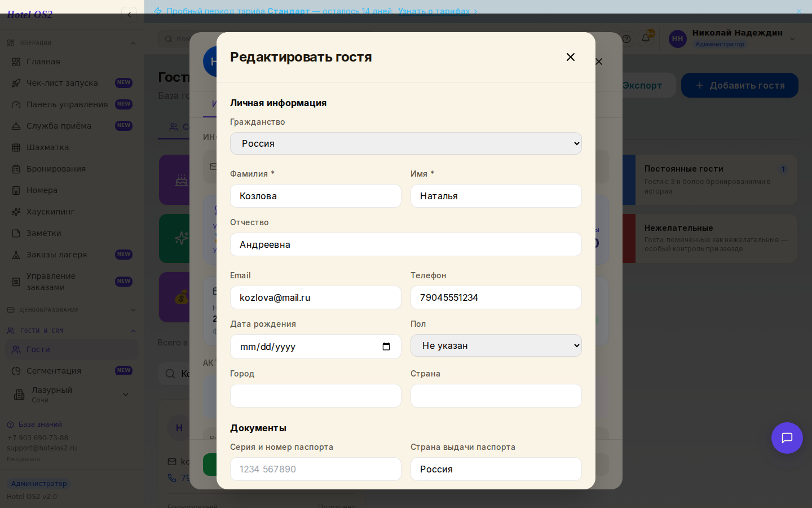Open the Постоянные гости card

click(x=709, y=179)
